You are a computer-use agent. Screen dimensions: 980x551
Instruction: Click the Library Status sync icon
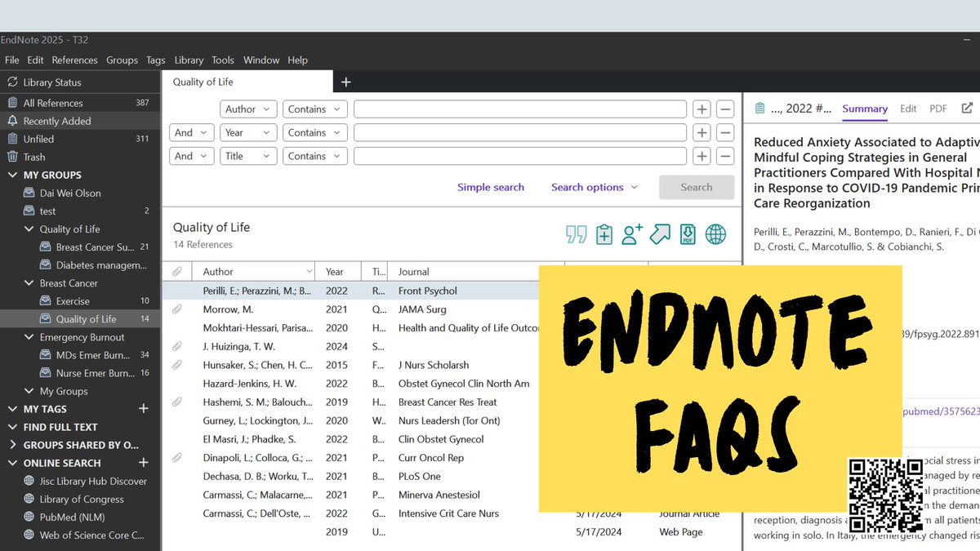(12, 82)
